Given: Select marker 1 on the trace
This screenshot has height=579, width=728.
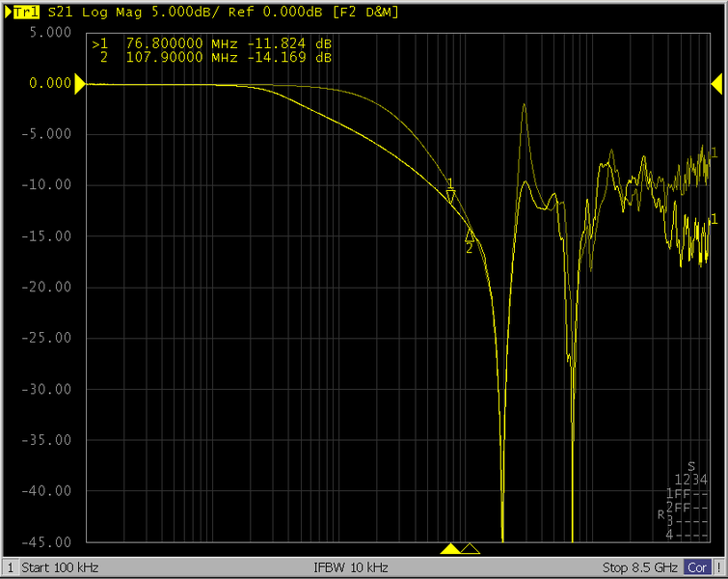Looking at the screenshot, I should [450, 195].
